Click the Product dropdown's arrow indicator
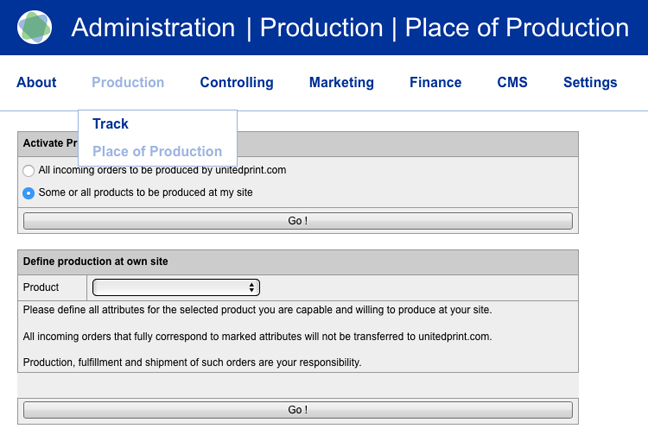This screenshot has height=435, width=648. pos(252,288)
